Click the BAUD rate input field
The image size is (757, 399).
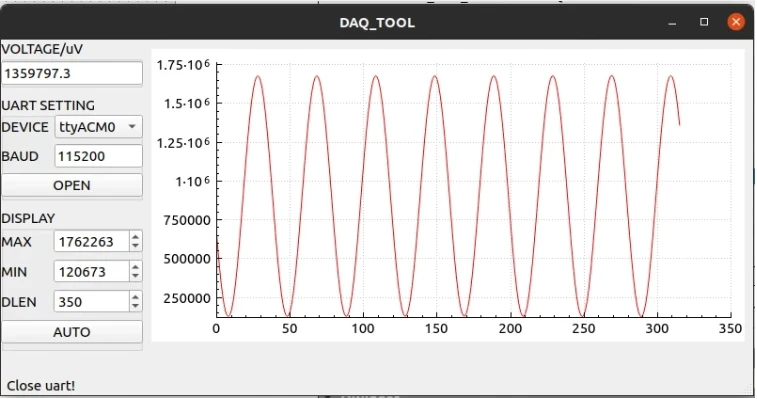pyautogui.click(x=98, y=156)
